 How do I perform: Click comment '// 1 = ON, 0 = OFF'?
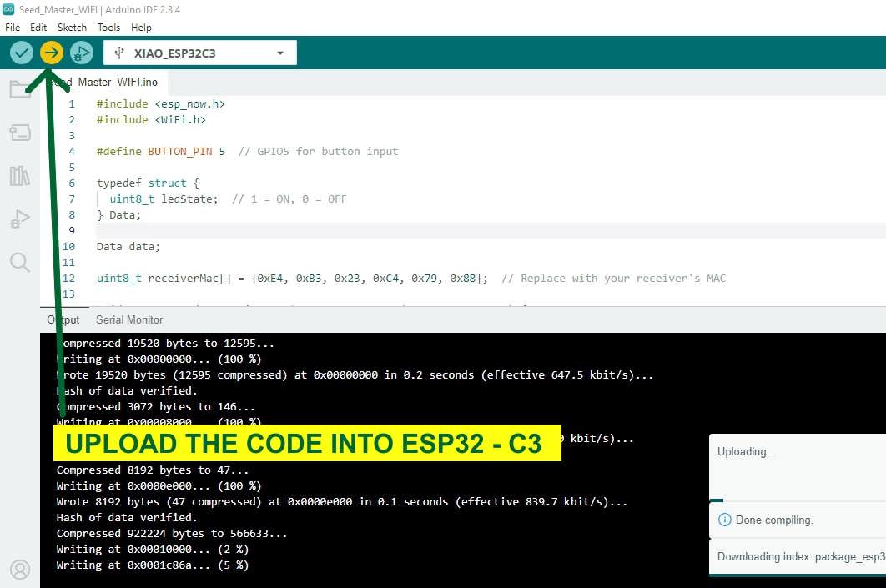point(289,199)
